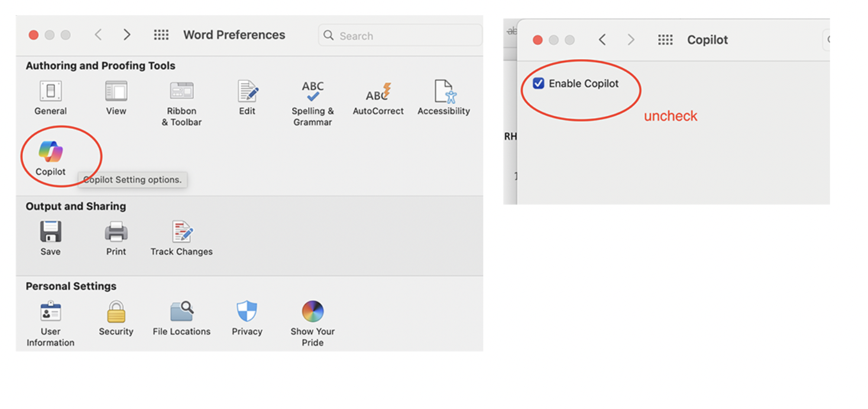Open Copilot settings icon
868x409 pixels.
point(51,152)
